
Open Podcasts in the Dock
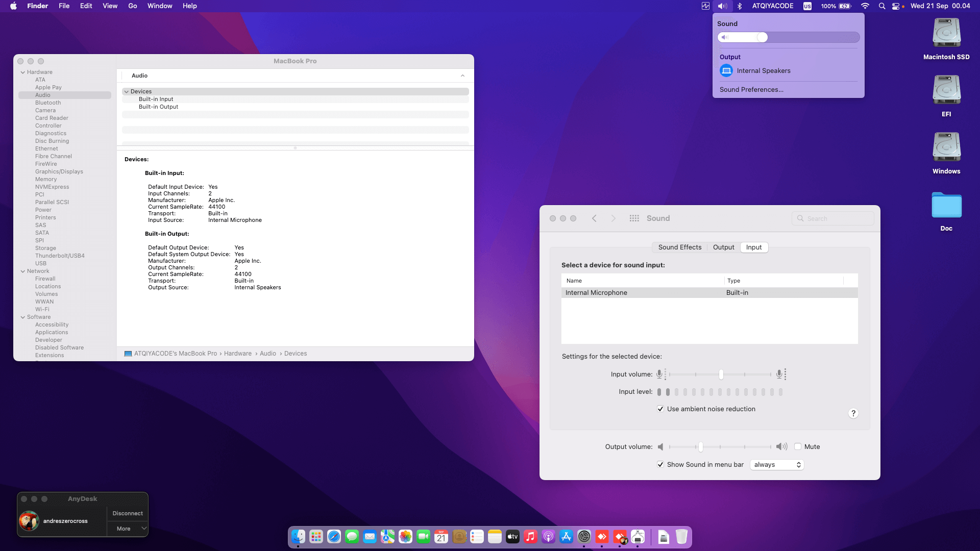549,537
